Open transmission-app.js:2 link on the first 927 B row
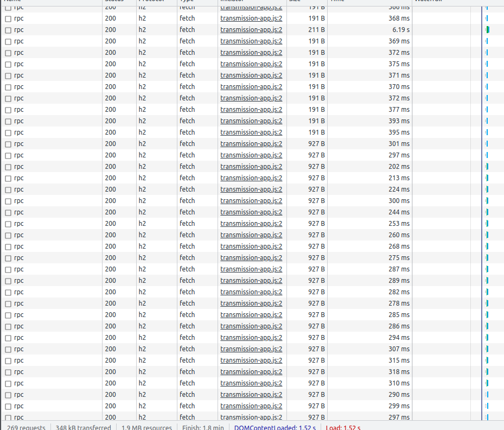 251,143
